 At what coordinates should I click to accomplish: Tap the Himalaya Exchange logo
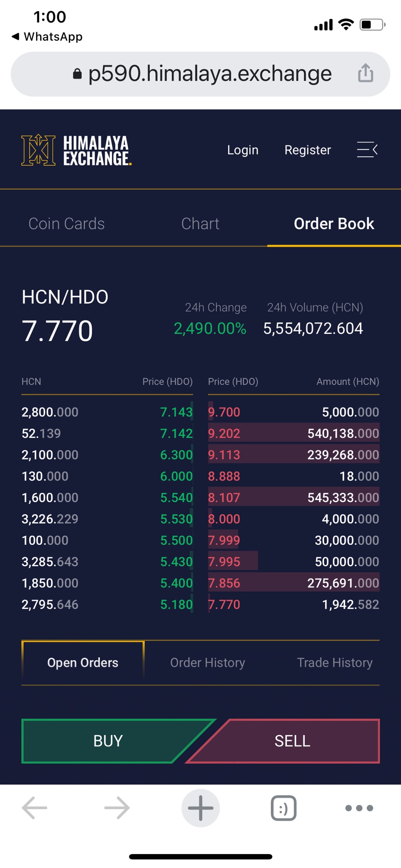76,150
